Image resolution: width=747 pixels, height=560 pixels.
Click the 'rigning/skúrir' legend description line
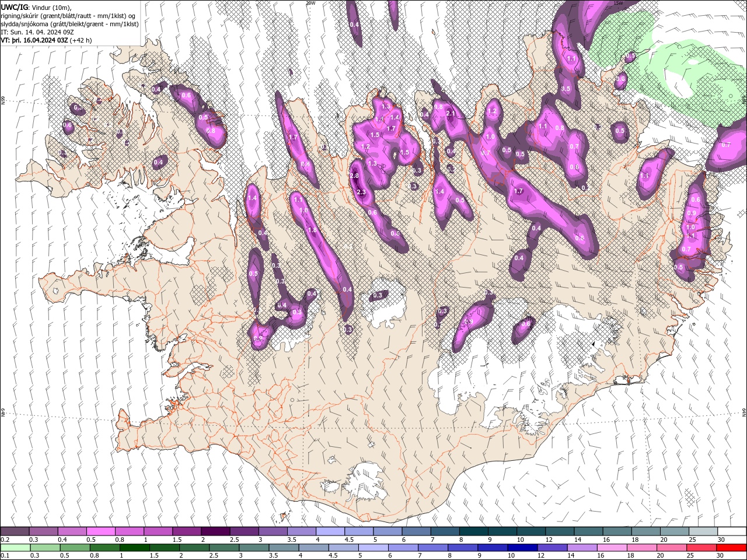tap(69, 16)
